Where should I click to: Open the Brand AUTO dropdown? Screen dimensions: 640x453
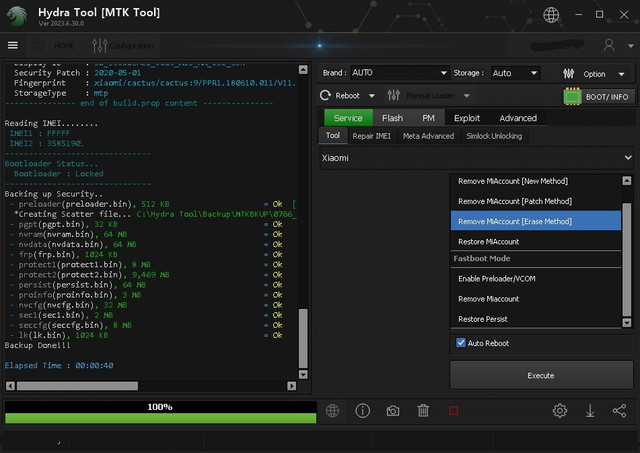[x=399, y=73]
